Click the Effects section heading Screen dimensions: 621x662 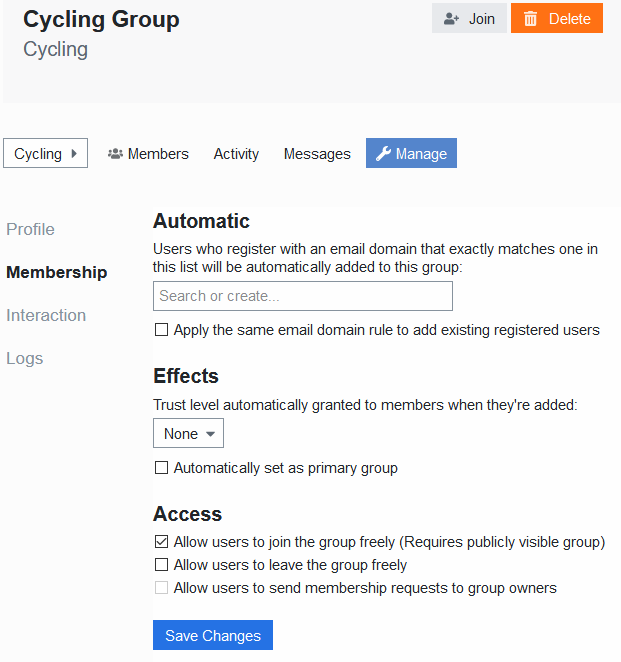(x=186, y=376)
